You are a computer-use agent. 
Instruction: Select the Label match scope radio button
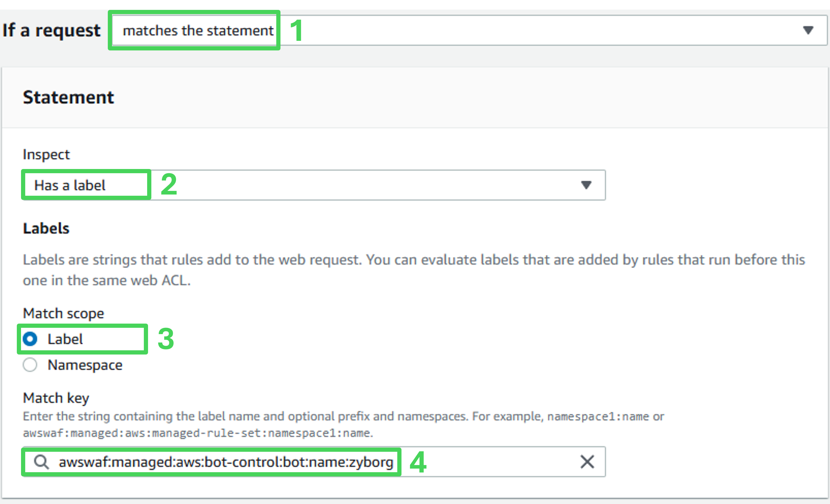(30, 339)
